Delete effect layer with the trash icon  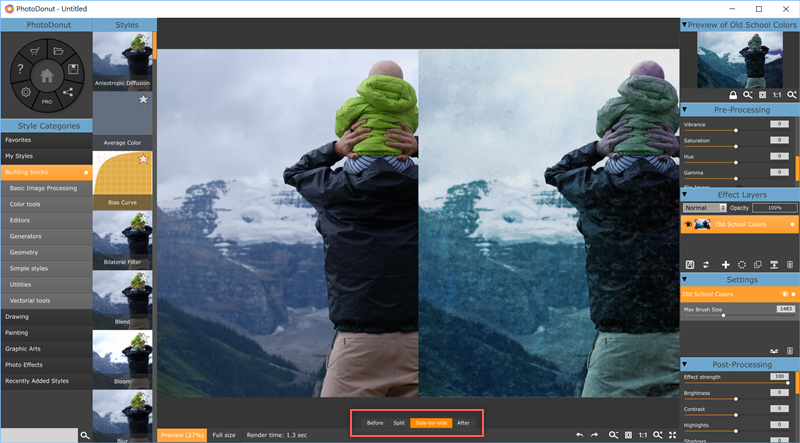pos(790,264)
